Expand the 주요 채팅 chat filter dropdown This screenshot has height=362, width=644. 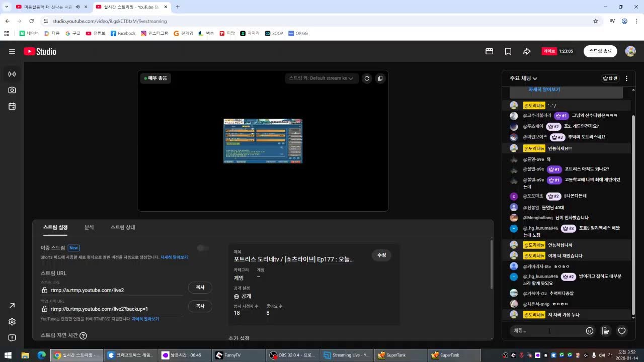point(524,78)
